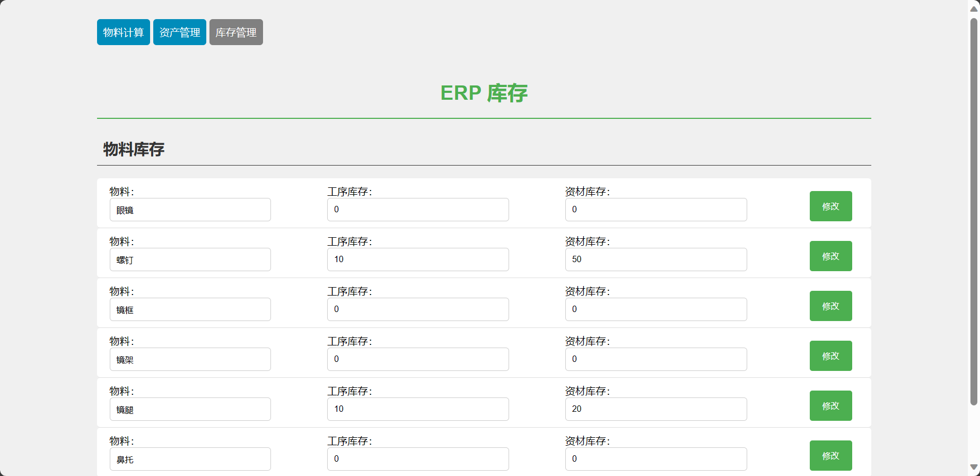Click 修改 button for 螺钉 row
Screen dimensions: 980x476
click(830, 256)
